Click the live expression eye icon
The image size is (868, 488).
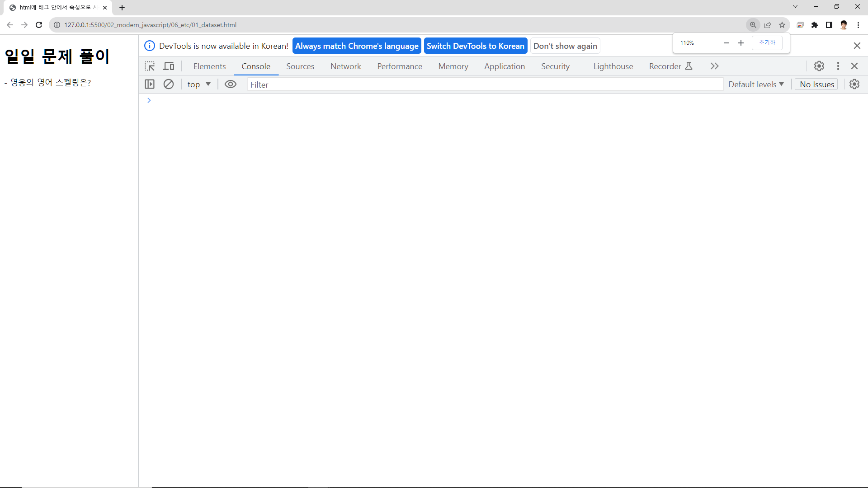click(x=231, y=84)
